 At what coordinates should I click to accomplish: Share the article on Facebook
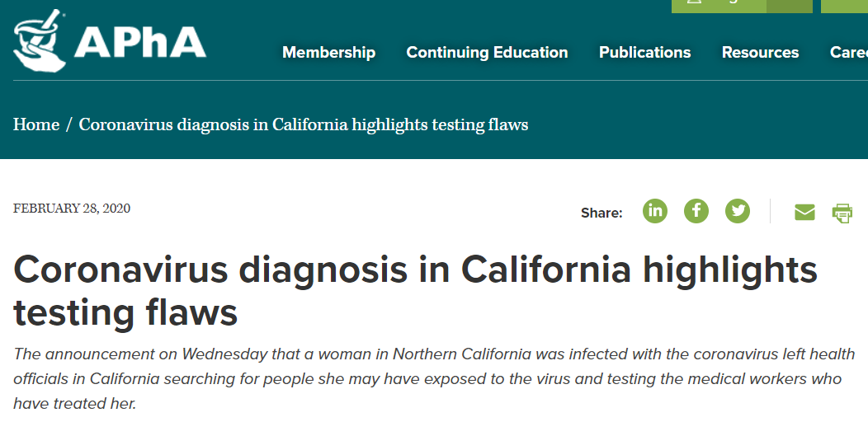[x=696, y=211]
